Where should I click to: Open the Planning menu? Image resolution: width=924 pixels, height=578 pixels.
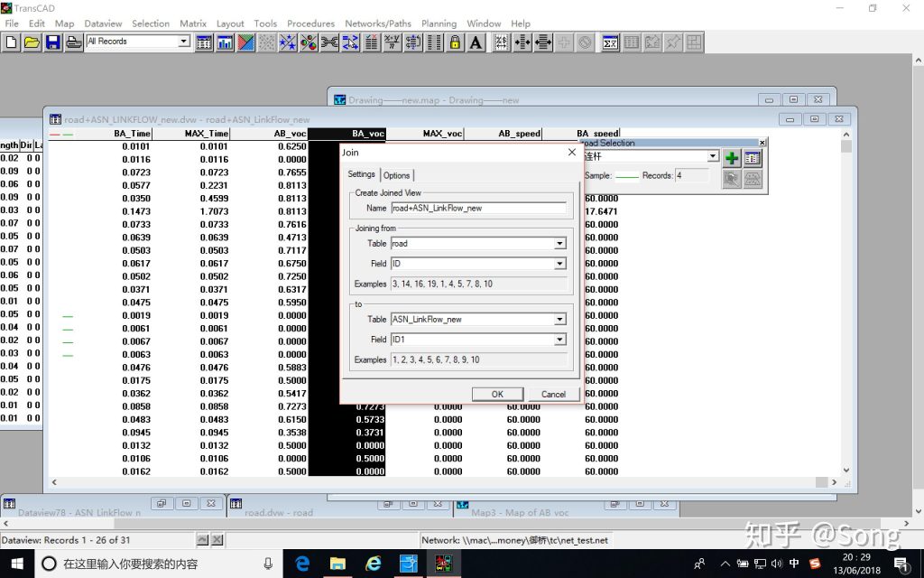pyautogui.click(x=439, y=23)
